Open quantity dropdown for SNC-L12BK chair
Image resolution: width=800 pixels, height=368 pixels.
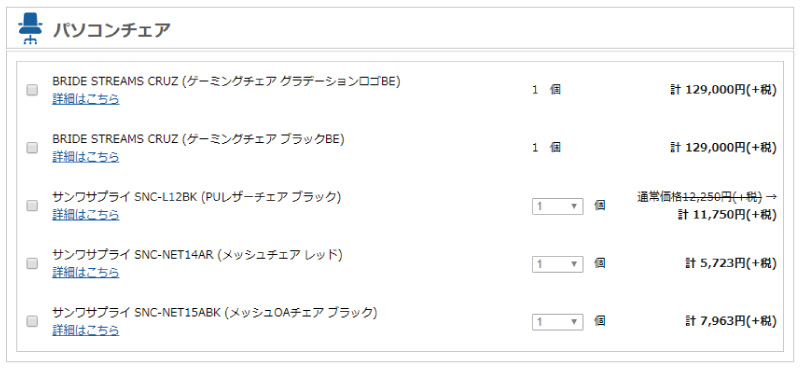click(557, 206)
